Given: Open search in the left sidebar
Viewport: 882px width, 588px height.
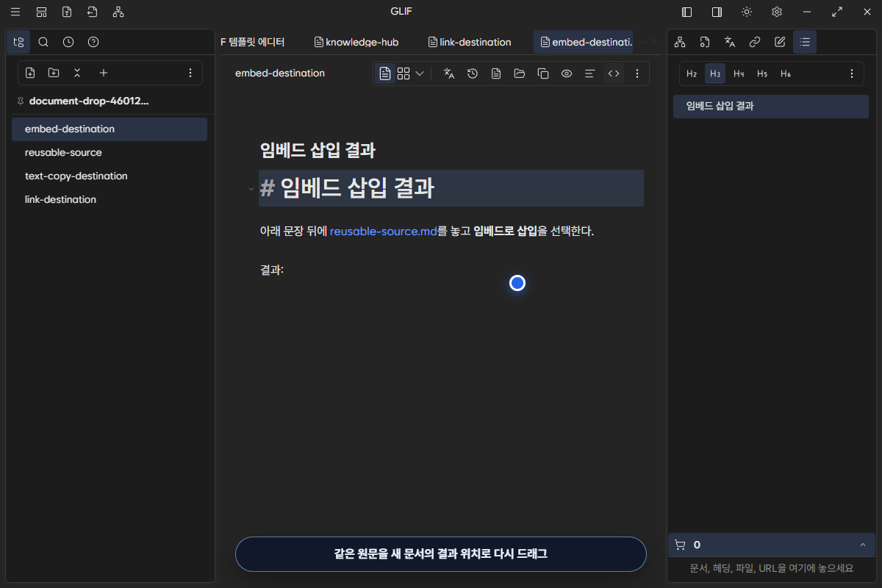Looking at the screenshot, I should point(43,42).
